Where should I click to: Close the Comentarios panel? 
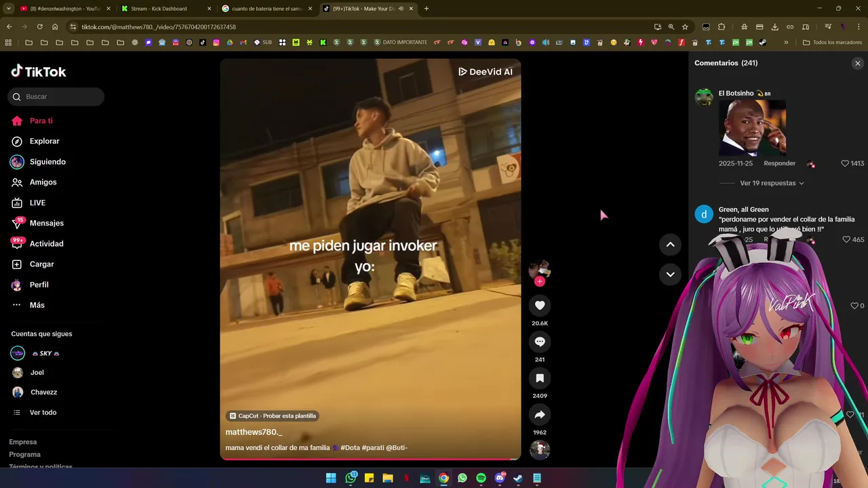point(857,63)
